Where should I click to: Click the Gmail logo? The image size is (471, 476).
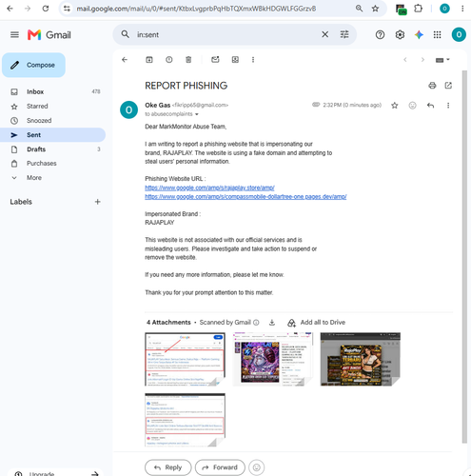pos(49,34)
